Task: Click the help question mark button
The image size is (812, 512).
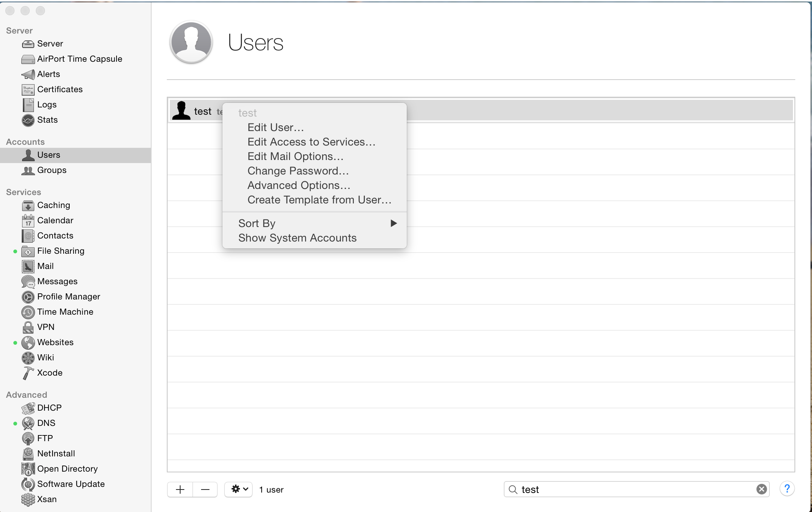Action: click(x=787, y=489)
